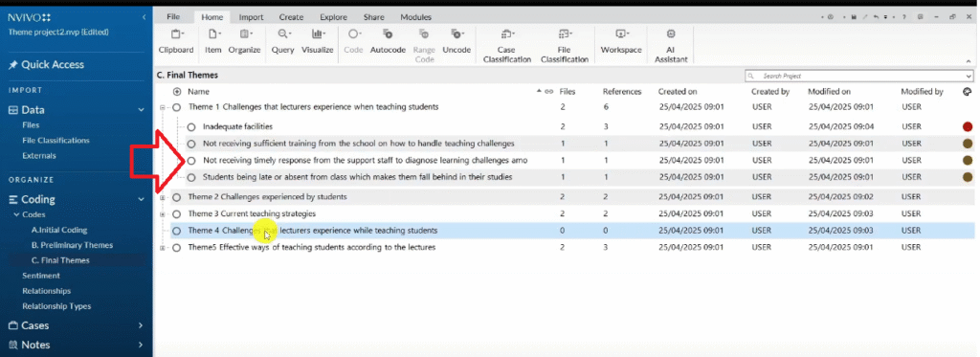Screen dimensions: 980x357
Task: Open B. Preliminary Themes folder
Action: click(x=72, y=245)
